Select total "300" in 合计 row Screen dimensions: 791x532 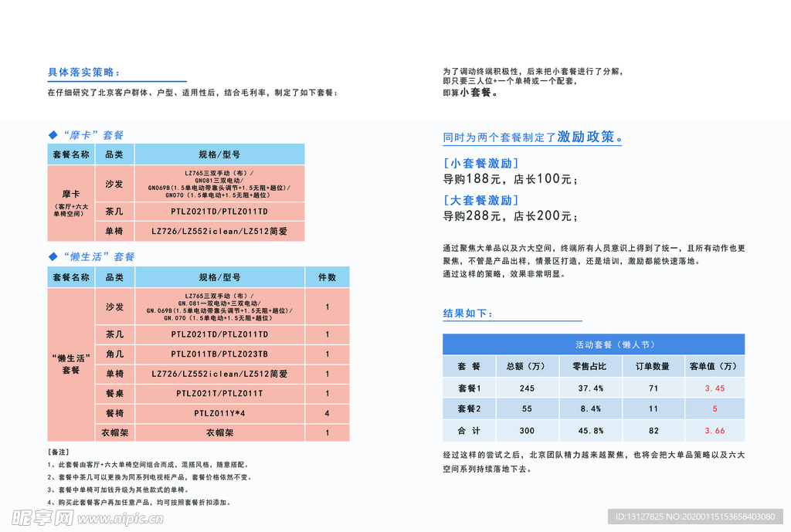tap(528, 431)
